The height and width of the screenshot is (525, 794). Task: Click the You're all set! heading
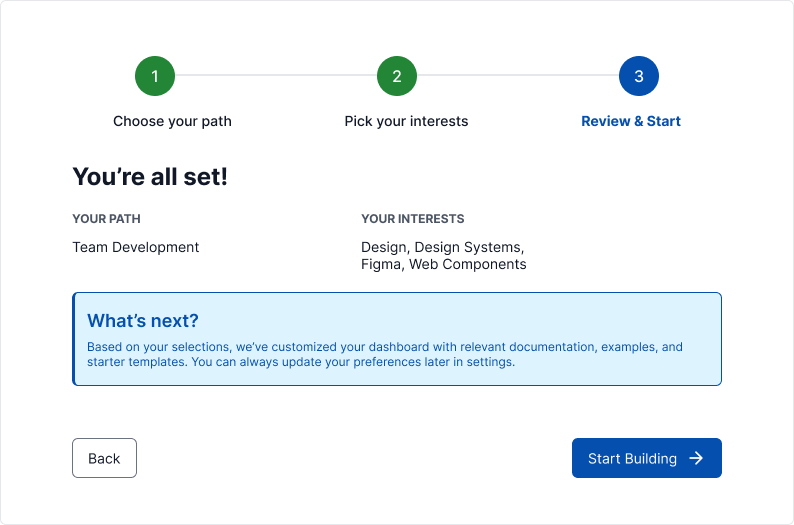pos(150,177)
